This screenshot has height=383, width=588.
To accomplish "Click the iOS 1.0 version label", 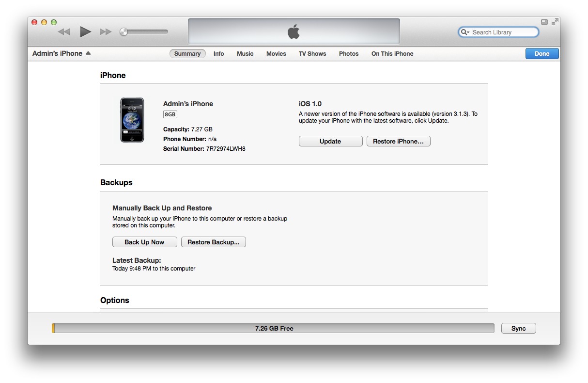I will click(310, 104).
